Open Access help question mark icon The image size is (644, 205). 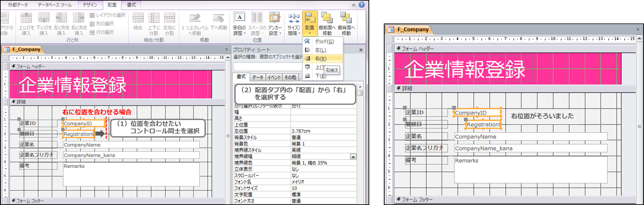click(x=362, y=5)
